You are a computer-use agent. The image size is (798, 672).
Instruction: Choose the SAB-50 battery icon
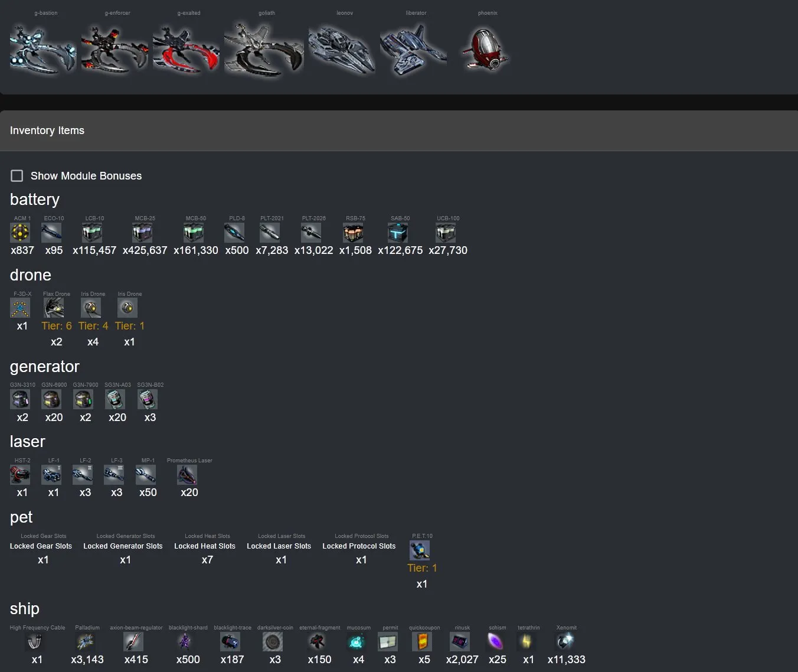(398, 233)
